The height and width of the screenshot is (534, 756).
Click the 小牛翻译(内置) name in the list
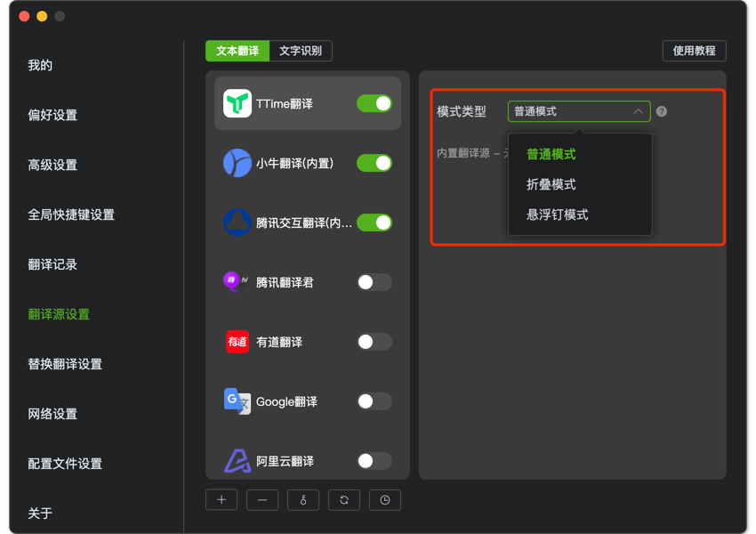pyautogui.click(x=294, y=164)
